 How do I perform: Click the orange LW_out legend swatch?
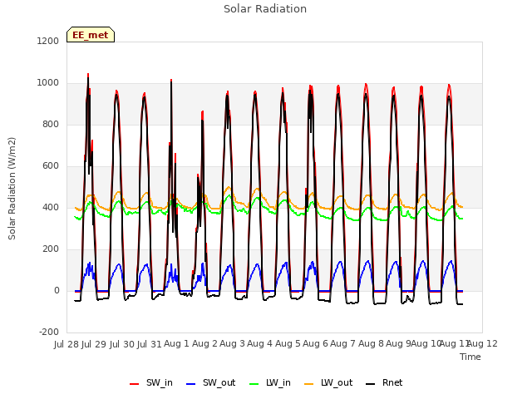(x=308, y=384)
